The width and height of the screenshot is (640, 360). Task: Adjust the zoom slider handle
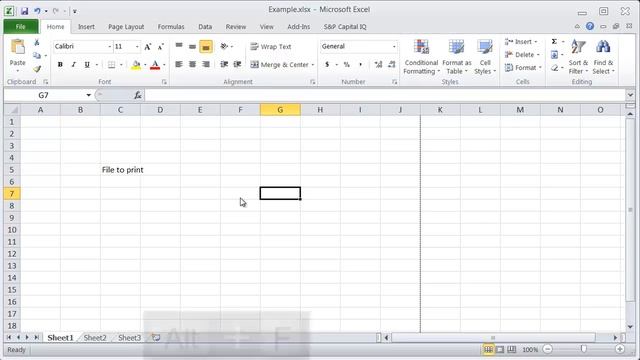click(x=584, y=349)
